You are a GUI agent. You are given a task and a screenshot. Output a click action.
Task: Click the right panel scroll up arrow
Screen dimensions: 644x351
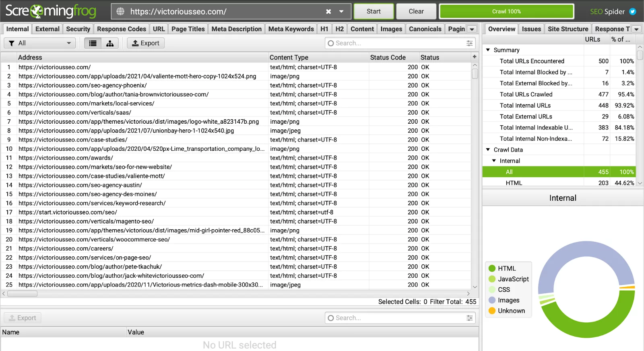(x=640, y=47)
